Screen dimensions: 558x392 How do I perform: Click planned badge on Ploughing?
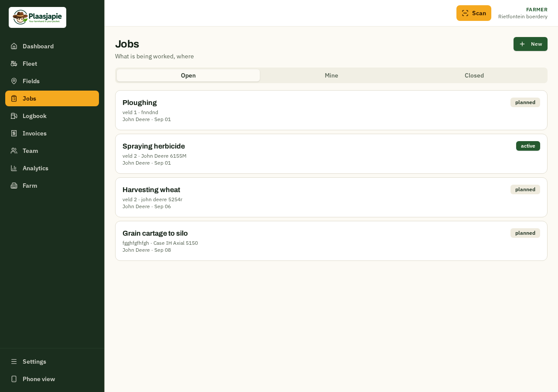[x=525, y=102]
